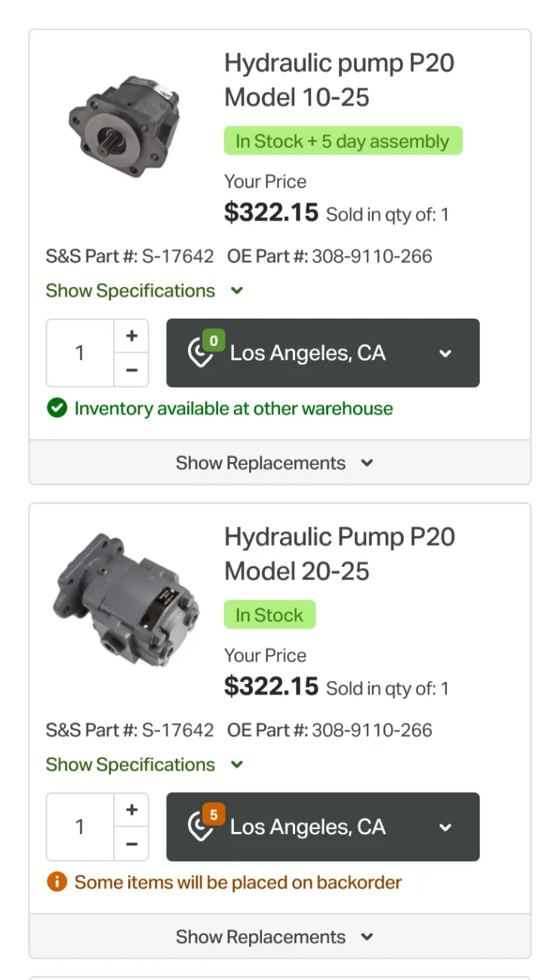Click orange backorder info icon
The height and width of the screenshot is (980, 560).
pyautogui.click(x=57, y=882)
